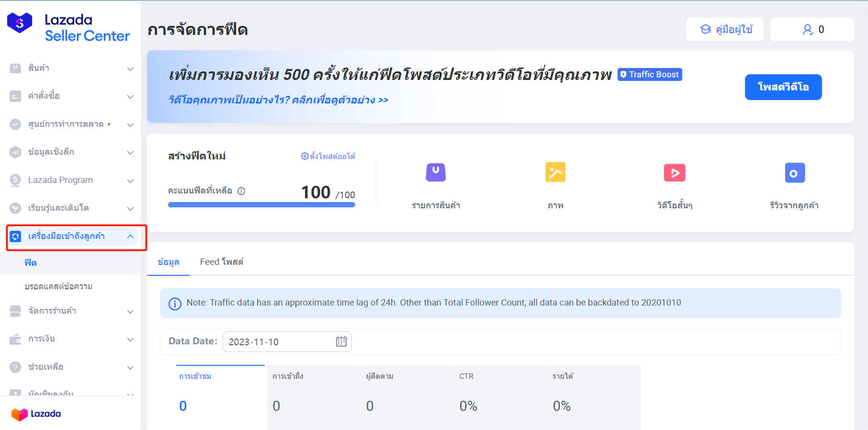Select the ข้อมูล tab
868x430 pixels.
168,262
